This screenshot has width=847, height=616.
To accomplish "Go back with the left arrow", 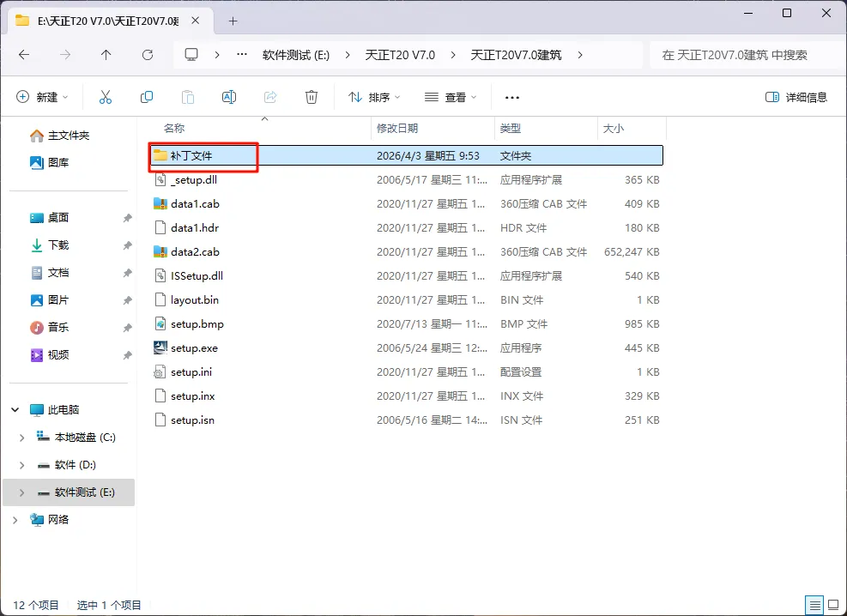I will (24, 55).
